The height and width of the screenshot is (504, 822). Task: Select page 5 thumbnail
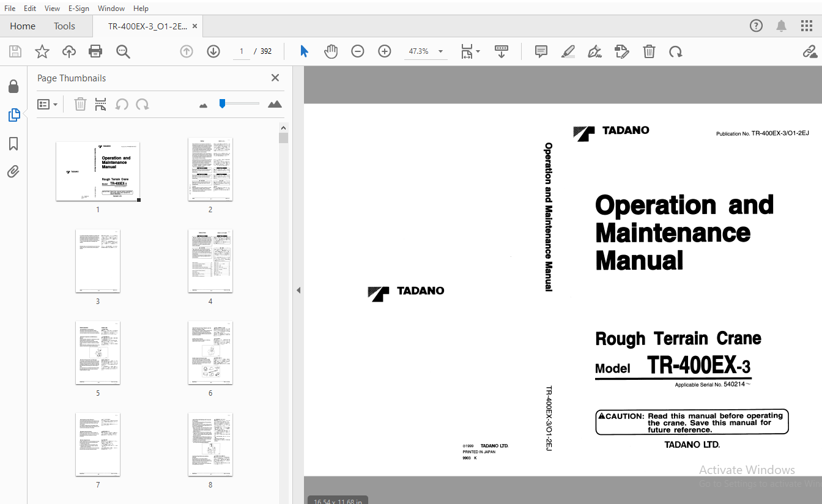pos(98,352)
